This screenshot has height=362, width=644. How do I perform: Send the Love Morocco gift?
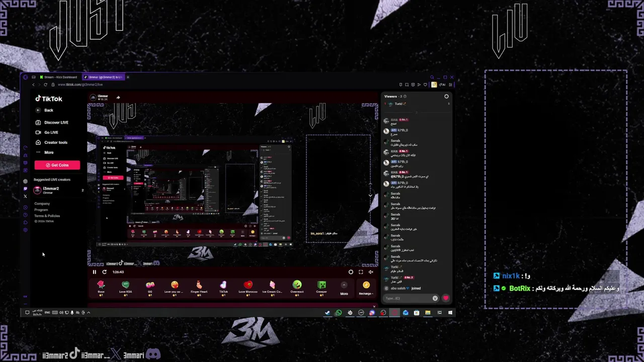point(248,288)
